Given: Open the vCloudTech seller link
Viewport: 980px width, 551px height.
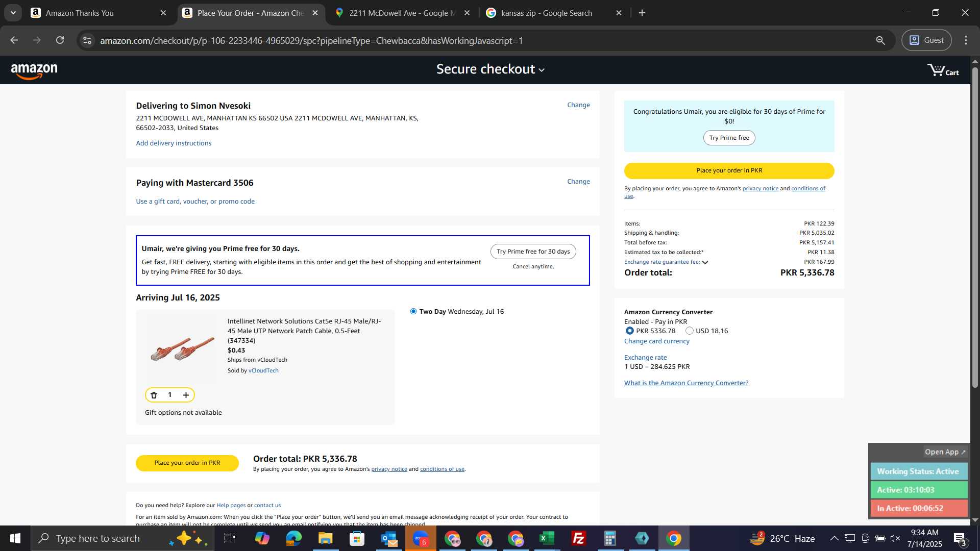Looking at the screenshot, I should tap(263, 371).
